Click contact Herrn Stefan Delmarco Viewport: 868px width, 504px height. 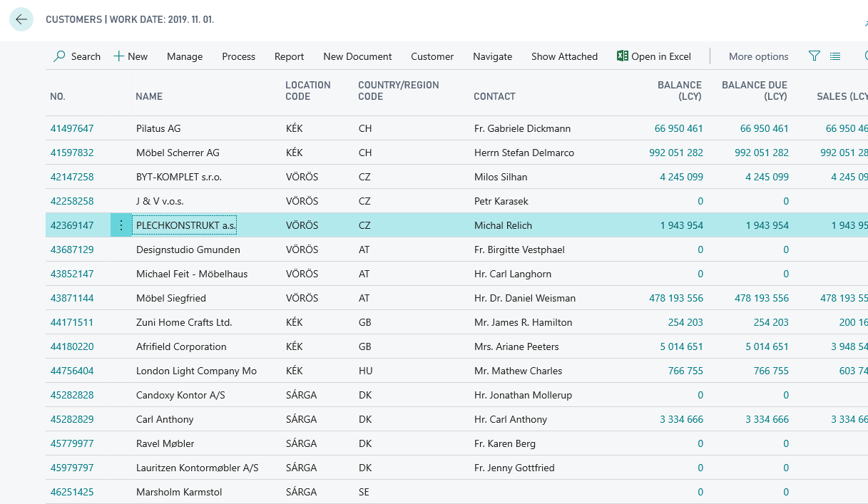tap(524, 153)
